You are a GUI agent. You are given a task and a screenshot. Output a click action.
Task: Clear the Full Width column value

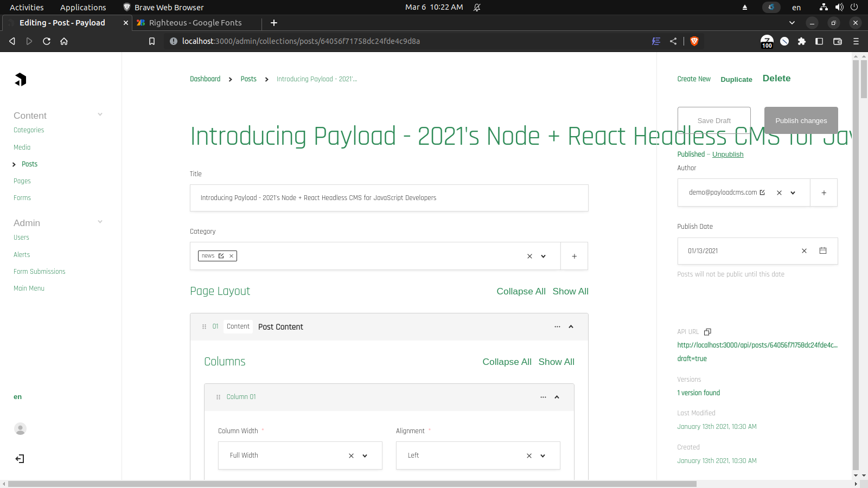tap(351, 455)
